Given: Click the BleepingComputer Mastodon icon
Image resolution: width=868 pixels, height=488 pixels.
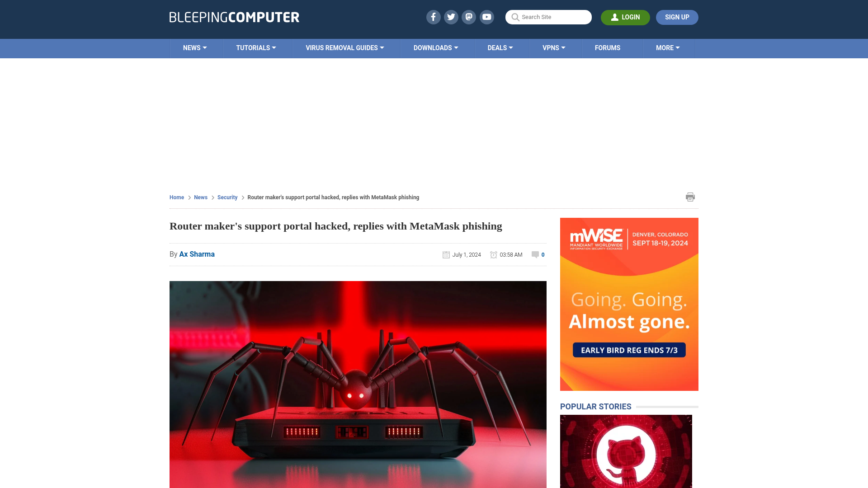Looking at the screenshot, I should (x=468, y=17).
